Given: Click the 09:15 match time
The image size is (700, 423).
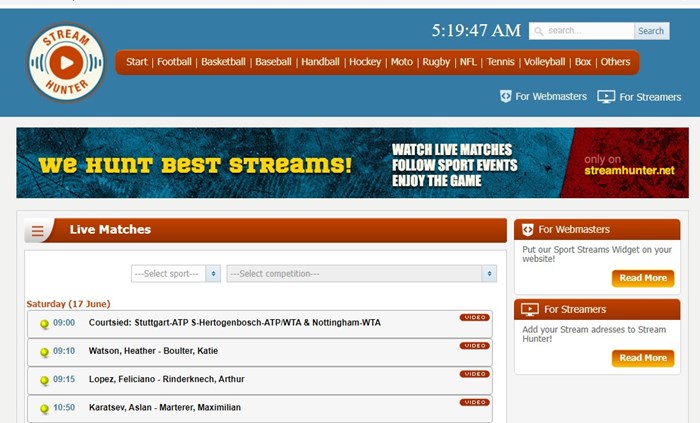Looking at the screenshot, I should click(x=64, y=379).
